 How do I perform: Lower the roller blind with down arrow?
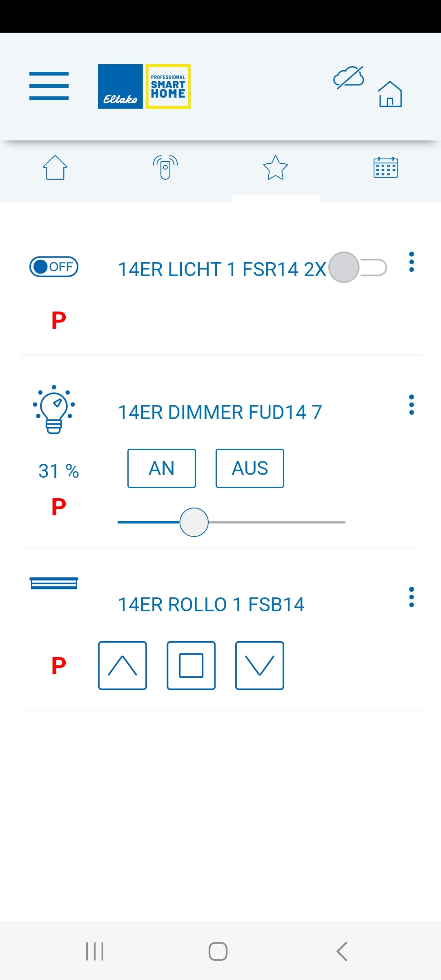point(260,666)
